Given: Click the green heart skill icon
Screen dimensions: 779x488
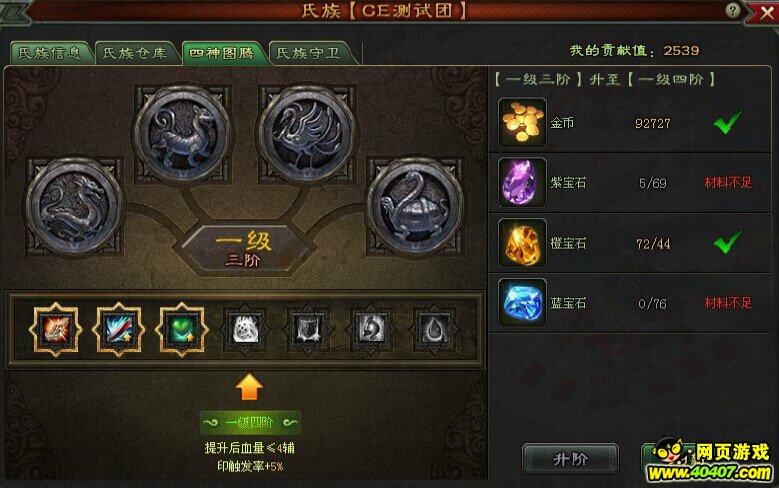Looking at the screenshot, I should [182, 329].
